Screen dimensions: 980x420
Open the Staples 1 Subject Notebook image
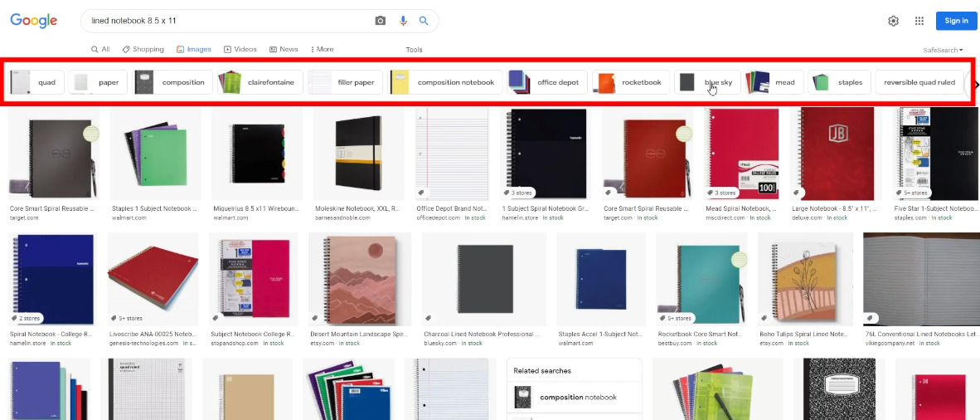pyautogui.click(x=154, y=154)
